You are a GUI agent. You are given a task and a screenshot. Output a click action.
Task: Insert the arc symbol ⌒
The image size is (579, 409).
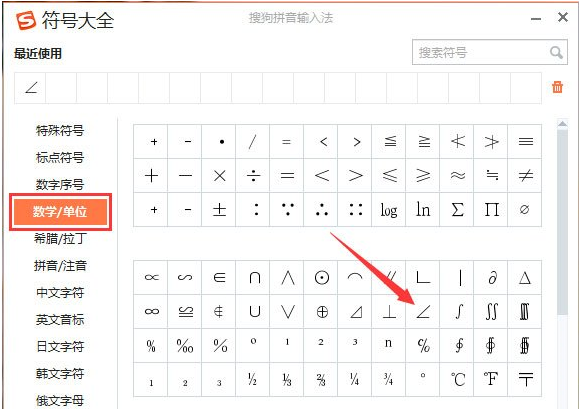(355, 278)
